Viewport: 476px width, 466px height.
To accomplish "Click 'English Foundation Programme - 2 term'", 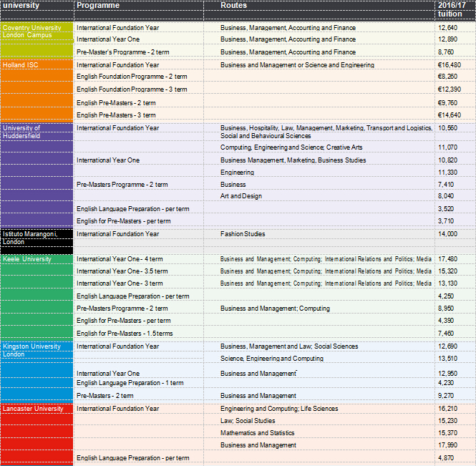I will point(132,77).
